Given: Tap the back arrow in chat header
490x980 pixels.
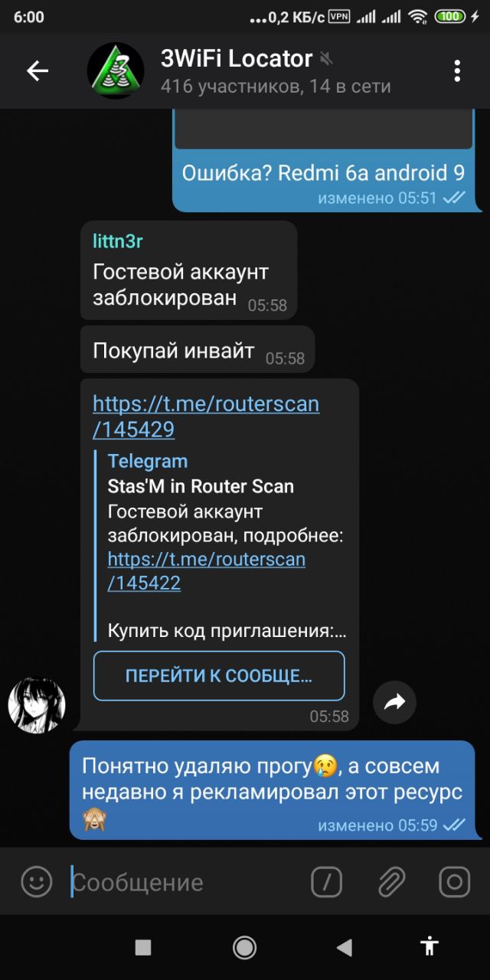Looking at the screenshot, I should 38,71.
